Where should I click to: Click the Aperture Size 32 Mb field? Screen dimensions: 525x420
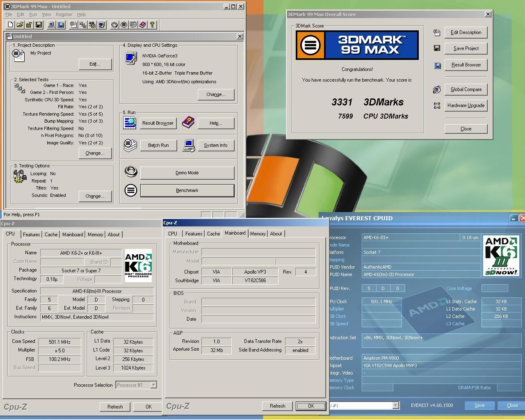tap(217, 350)
